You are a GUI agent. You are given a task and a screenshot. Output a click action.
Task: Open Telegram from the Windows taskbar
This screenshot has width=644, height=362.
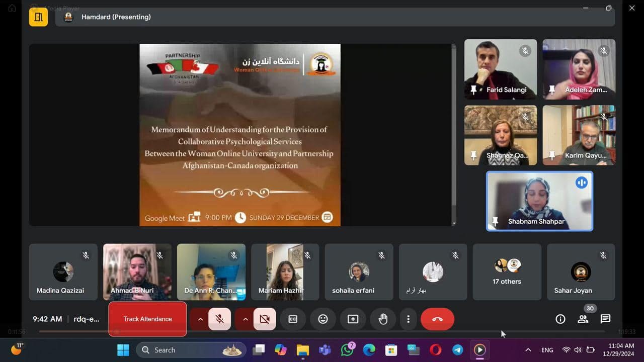[x=457, y=350]
